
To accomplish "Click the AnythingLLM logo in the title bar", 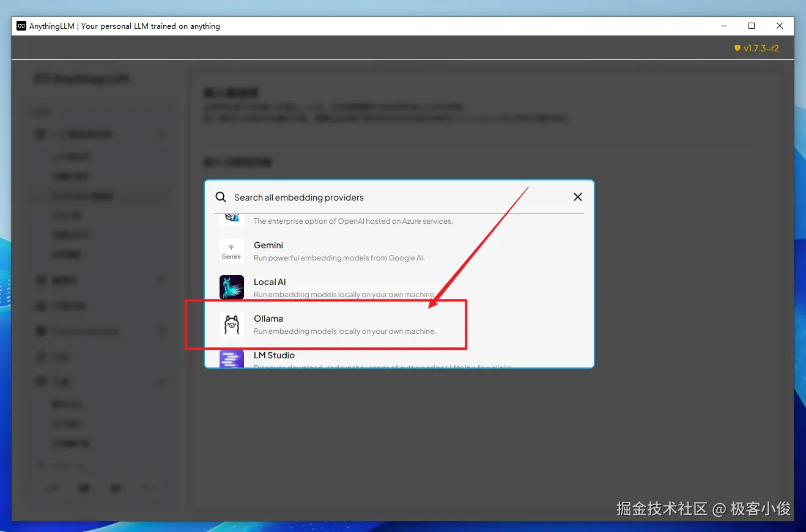I will coord(21,26).
